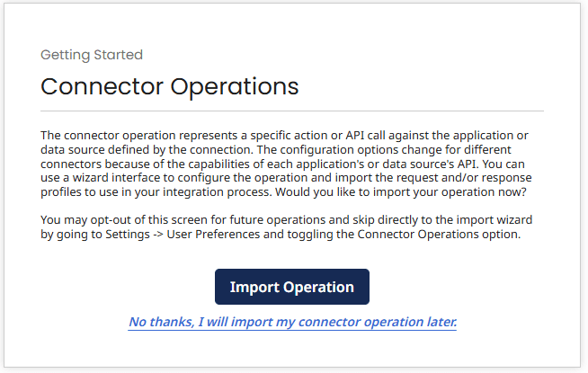The width and height of the screenshot is (588, 373).
Task: Click the Connector Operations heading
Action: (x=170, y=86)
